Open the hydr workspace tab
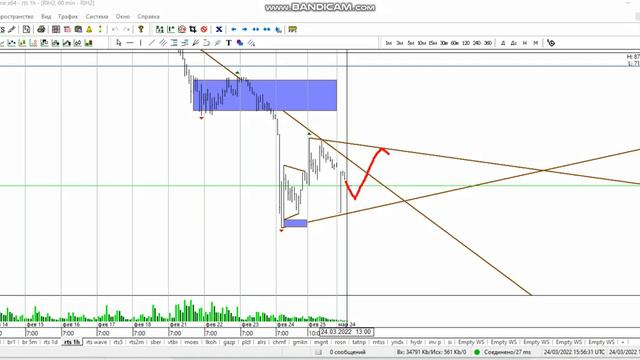640x360 pixels. (x=416, y=342)
